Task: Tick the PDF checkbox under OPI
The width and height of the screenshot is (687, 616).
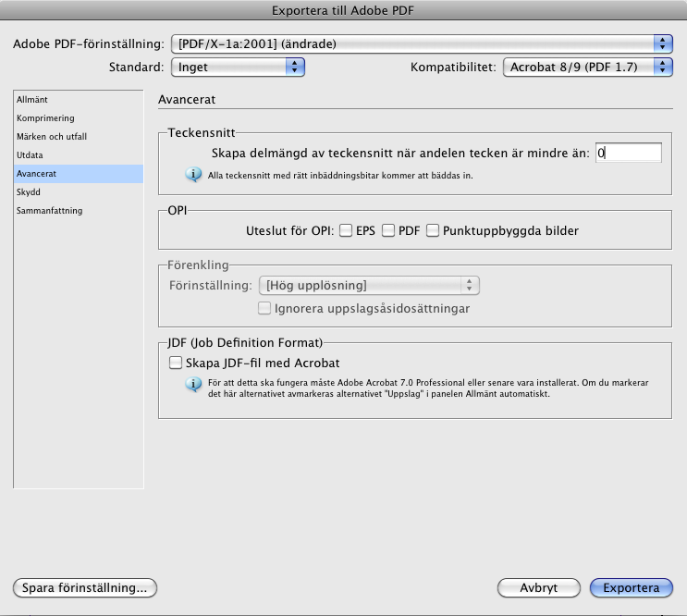Action: [388, 230]
